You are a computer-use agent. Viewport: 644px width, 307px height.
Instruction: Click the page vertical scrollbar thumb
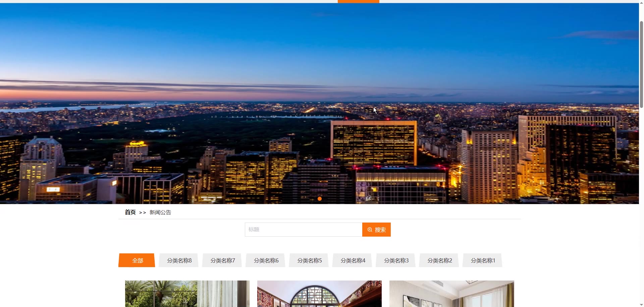641,64
